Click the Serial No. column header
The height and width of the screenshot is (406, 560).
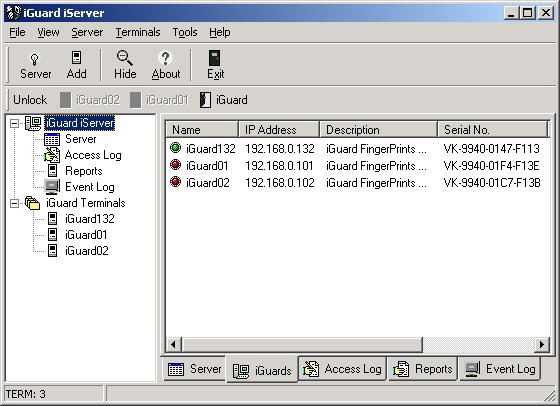point(492,130)
